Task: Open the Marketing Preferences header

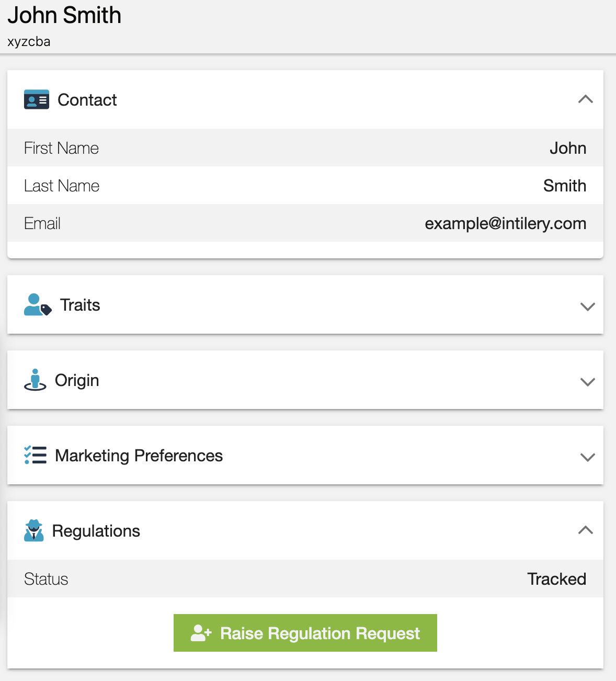Action: [x=305, y=455]
